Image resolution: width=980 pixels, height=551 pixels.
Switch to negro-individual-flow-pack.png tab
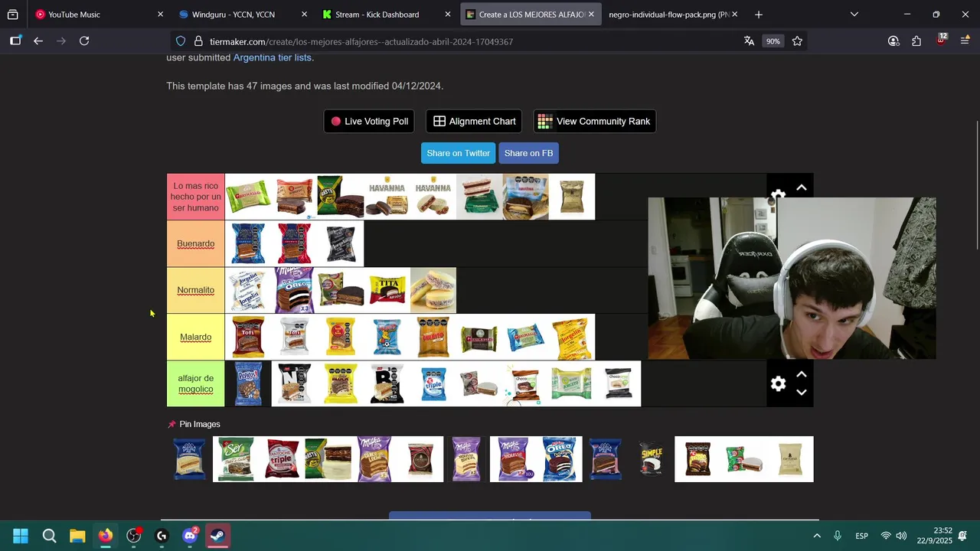(x=674, y=15)
